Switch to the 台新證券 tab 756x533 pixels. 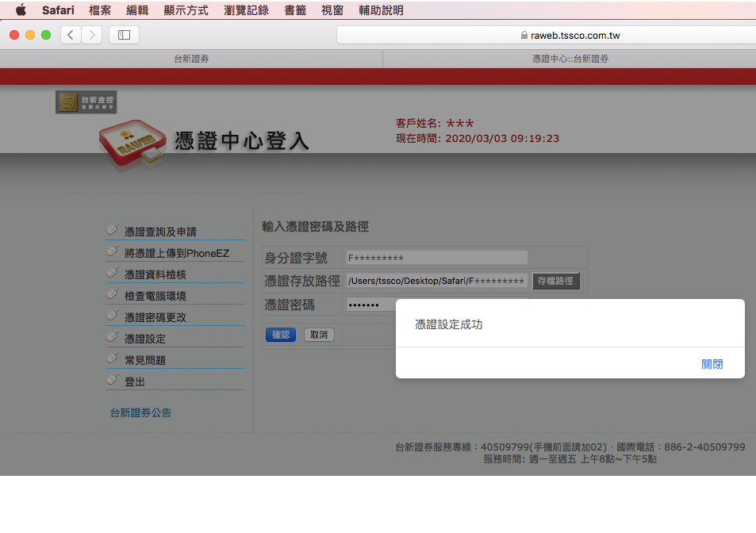[191, 59]
